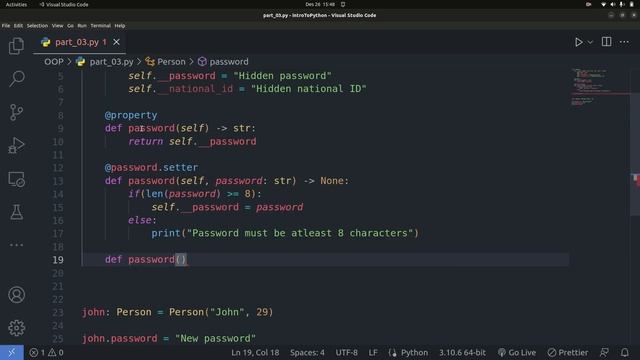Expand the run options dropdown arrow
Viewport: 640px width, 360px height.
(590, 42)
